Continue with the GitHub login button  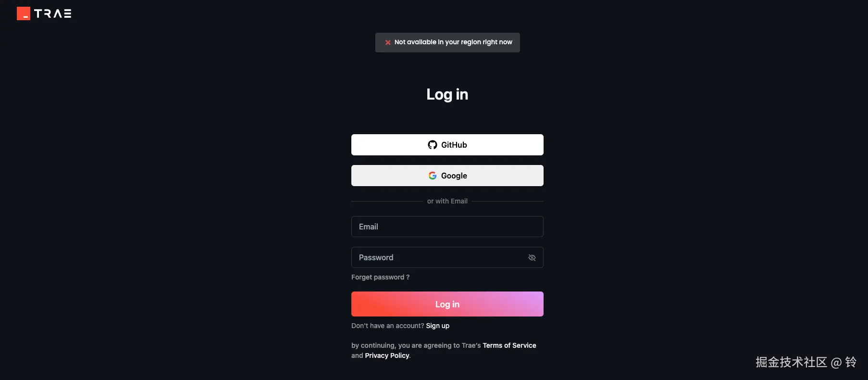pos(447,145)
